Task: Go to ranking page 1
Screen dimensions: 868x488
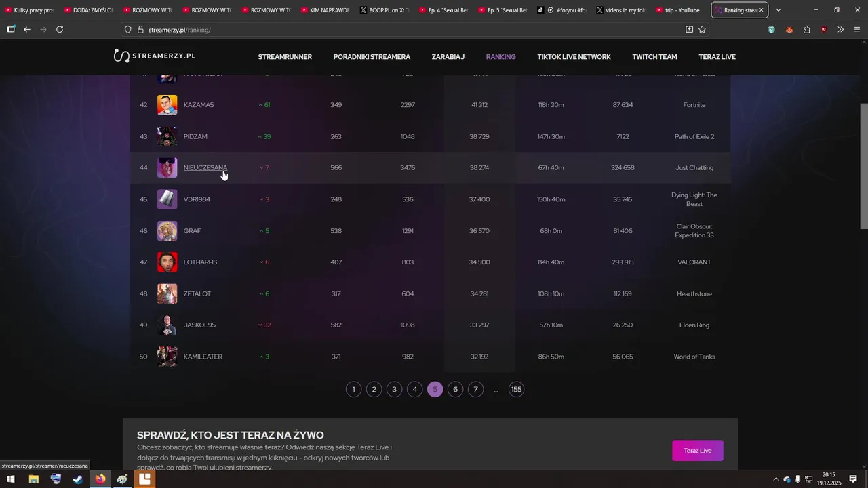Action: pos(353,389)
